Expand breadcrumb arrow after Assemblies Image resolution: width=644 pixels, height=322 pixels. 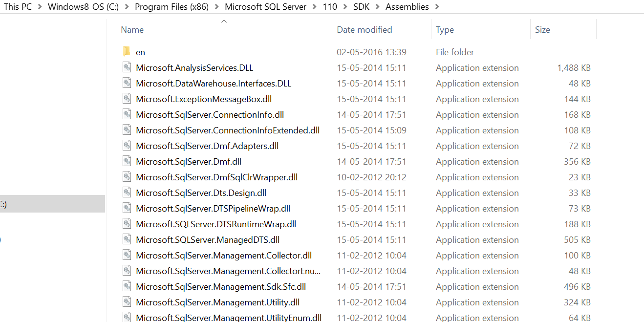pos(437,7)
